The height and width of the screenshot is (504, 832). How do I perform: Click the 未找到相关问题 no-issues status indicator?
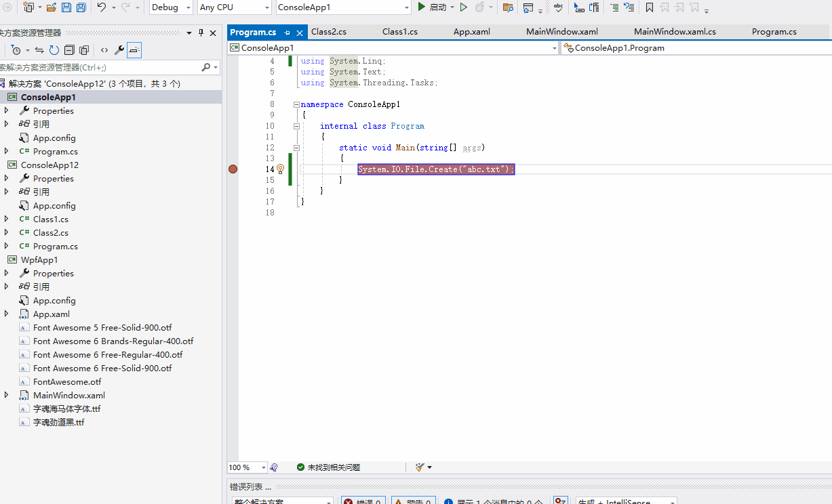(329, 467)
